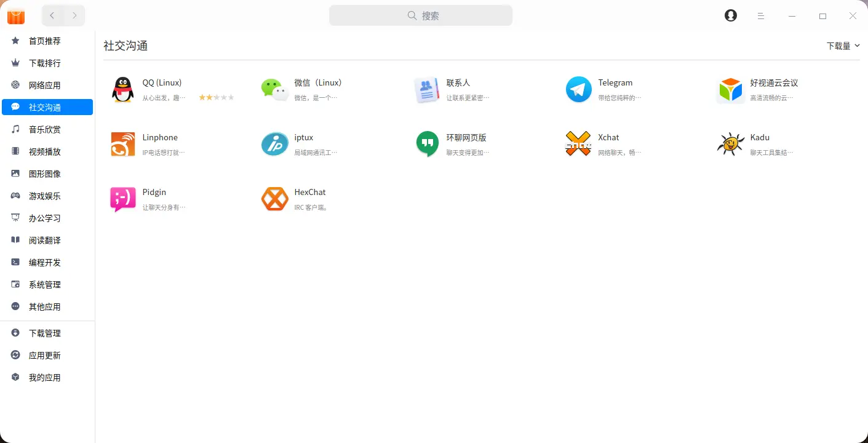This screenshot has width=868, height=443.
Task: Open the Linphone orange icon
Action: click(x=123, y=145)
